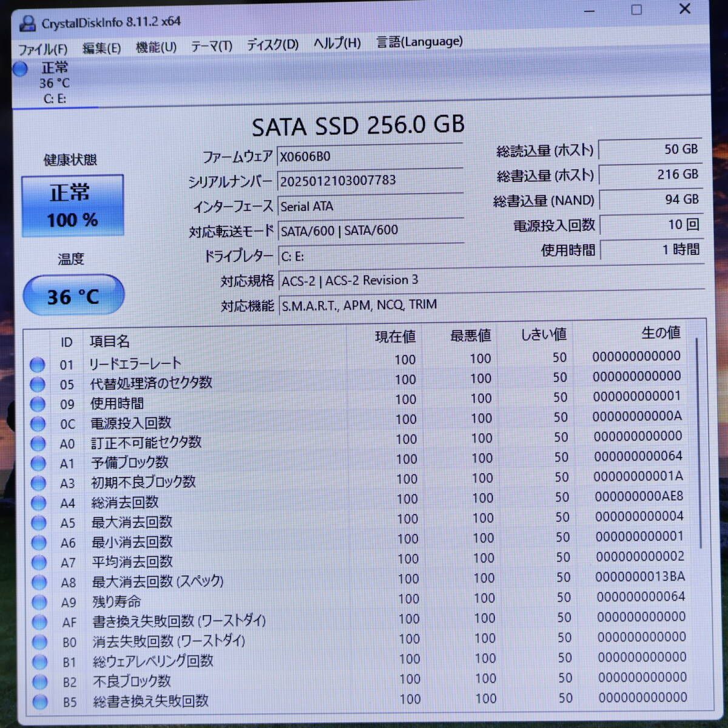Open the ヘルプ(H) menu

[x=337, y=44]
